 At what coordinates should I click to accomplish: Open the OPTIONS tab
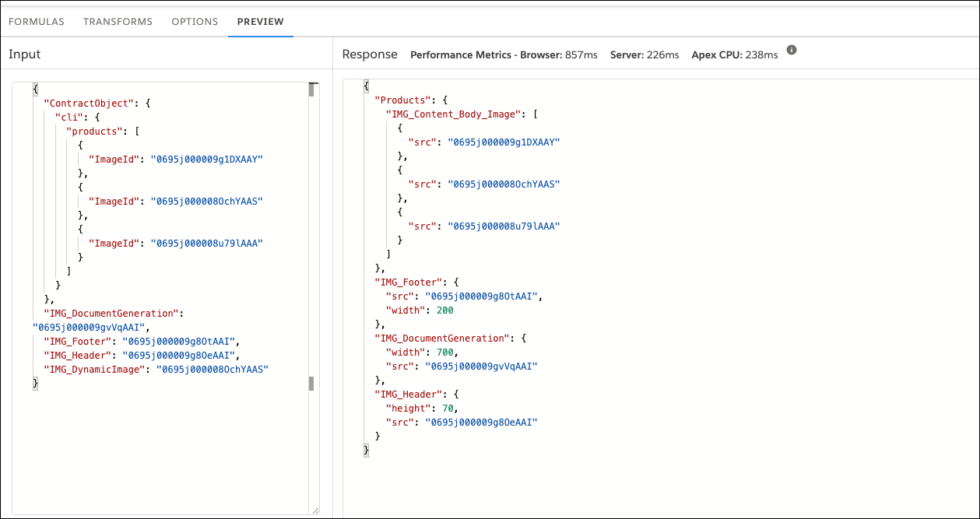pos(195,22)
